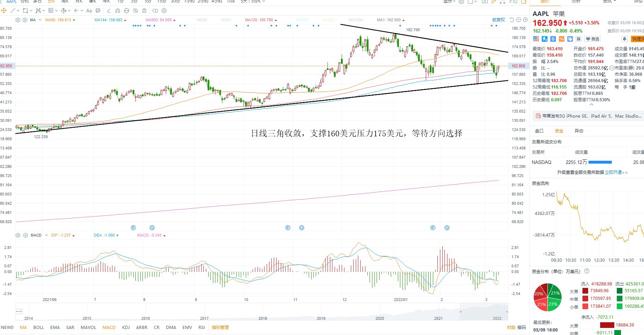Switch to 15分 timeframe
Screen dimensions: 644x335
[162, 1]
